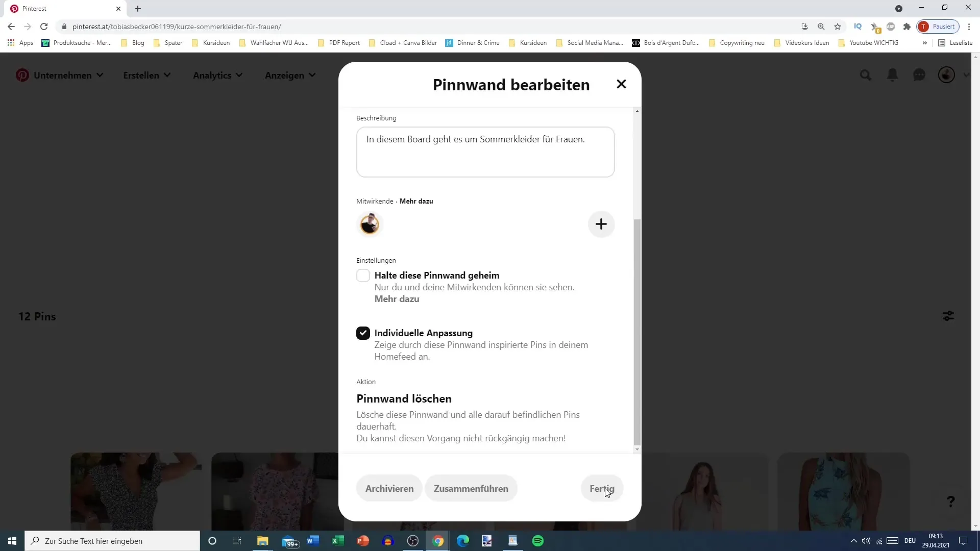Image resolution: width=980 pixels, height=551 pixels.
Task: Bookmark this page with the star icon
Action: [838, 27]
